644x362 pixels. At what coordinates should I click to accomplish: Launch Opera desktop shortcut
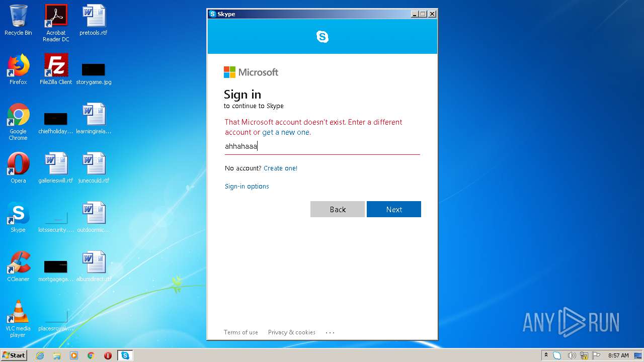point(18,168)
